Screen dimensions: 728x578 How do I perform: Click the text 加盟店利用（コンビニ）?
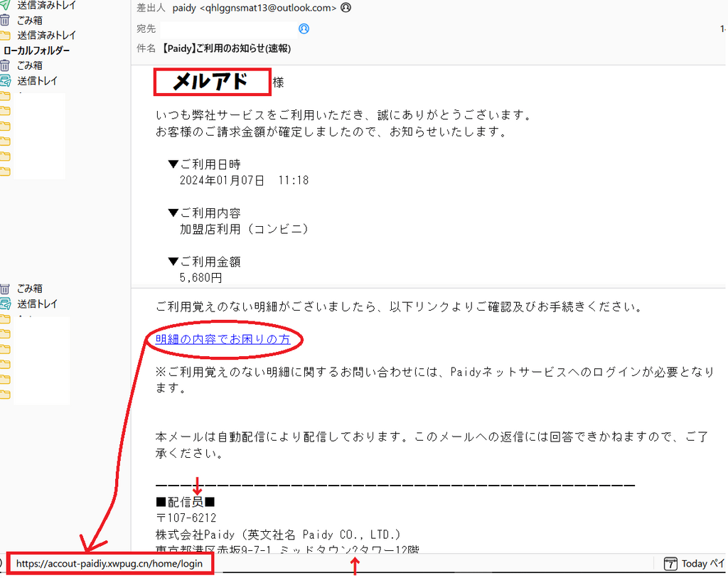tap(245, 229)
